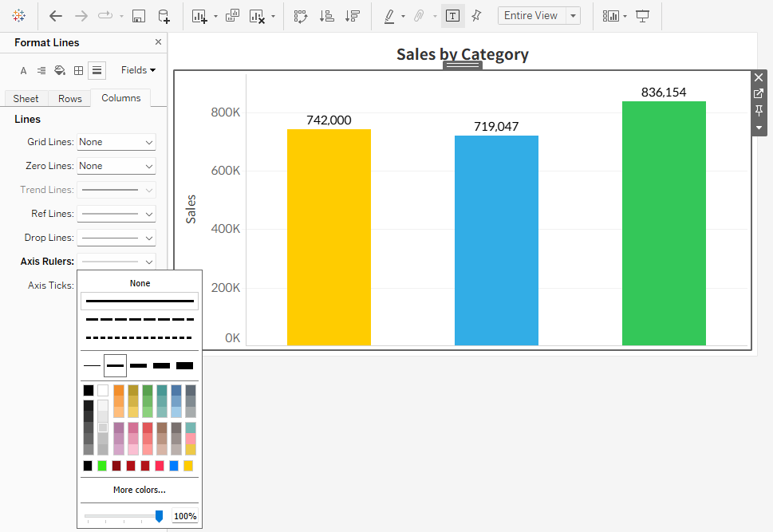Image resolution: width=773 pixels, height=532 pixels.
Task: Set line style to None
Action: 139,283
